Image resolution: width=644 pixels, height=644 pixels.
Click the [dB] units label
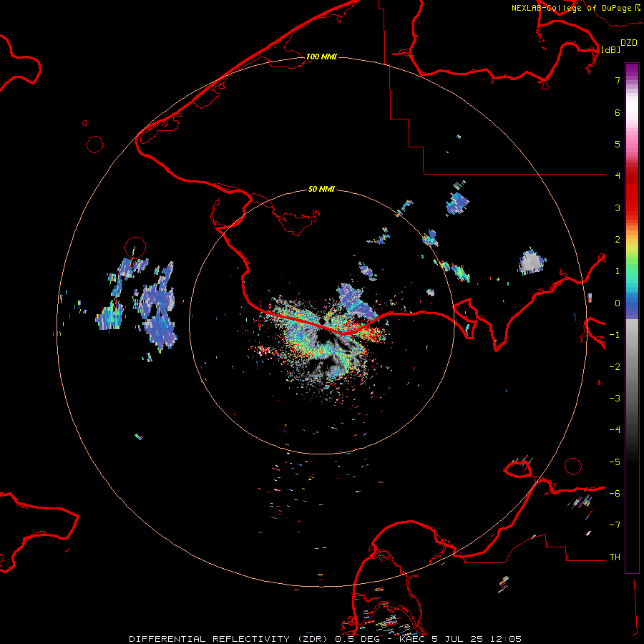pos(610,49)
